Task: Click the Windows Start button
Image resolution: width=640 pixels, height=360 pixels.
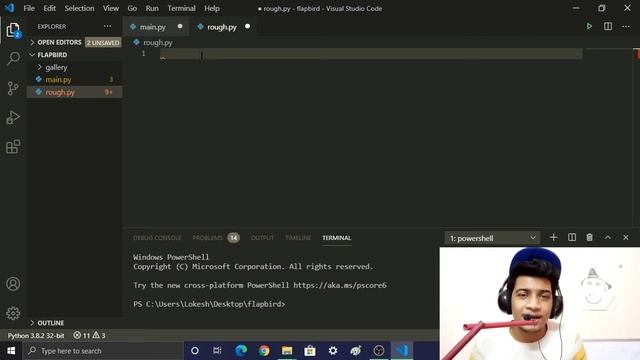Action: (11, 351)
